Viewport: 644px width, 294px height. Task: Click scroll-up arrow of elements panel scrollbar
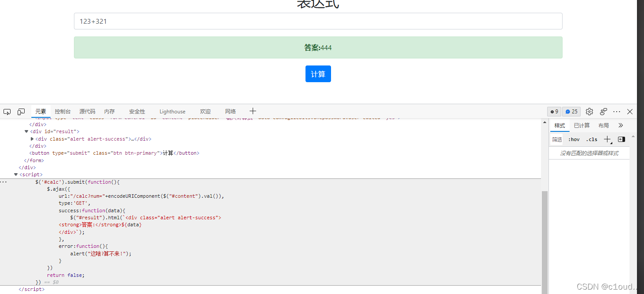point(545,123)
